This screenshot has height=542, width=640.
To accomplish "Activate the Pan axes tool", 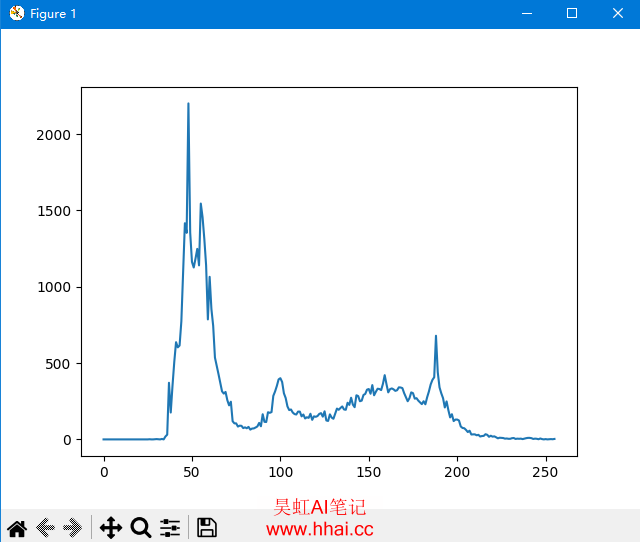I will point(111,528).
